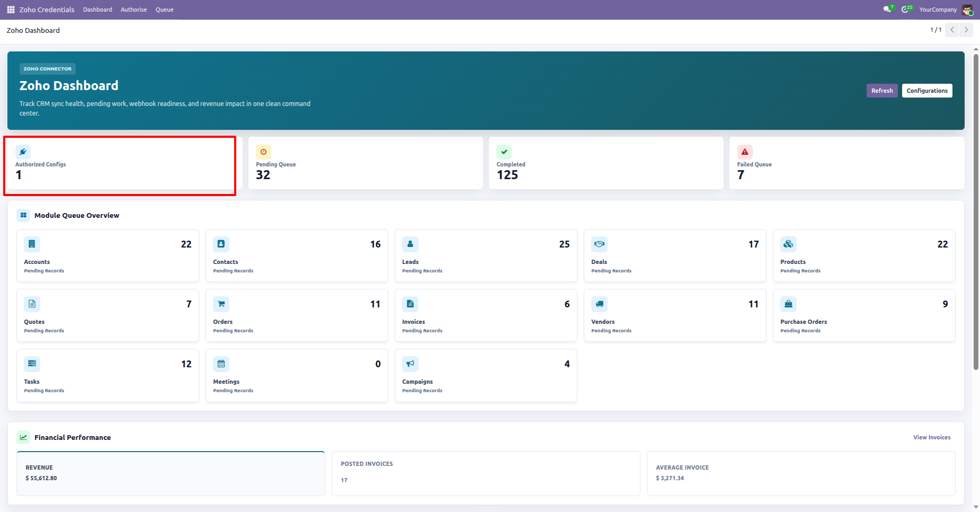Click the Completed checkmark icon
Screen dimensions: 980x512
(x=504, y=152)
